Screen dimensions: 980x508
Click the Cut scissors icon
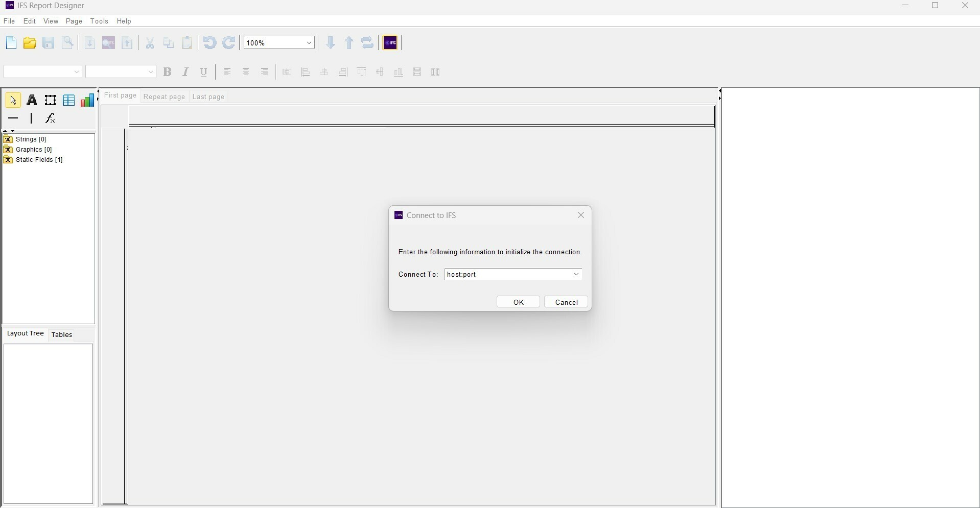150,43
